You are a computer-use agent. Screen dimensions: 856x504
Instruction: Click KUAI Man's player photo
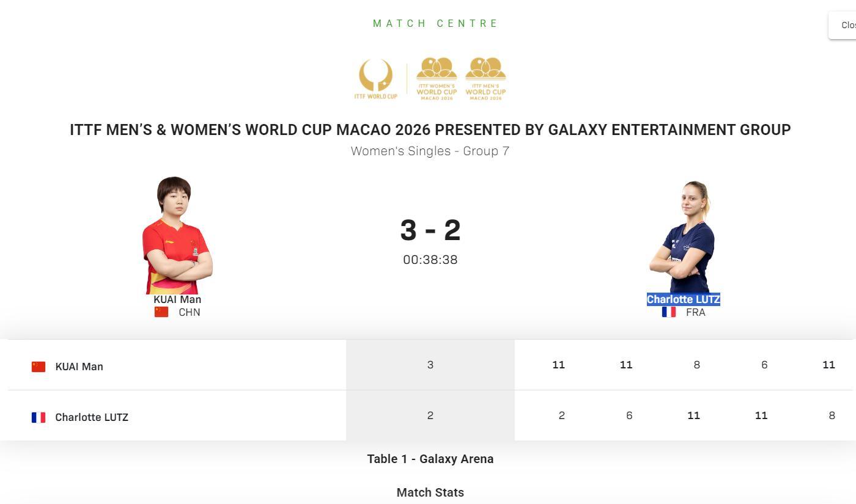click(x=177, y=235)
